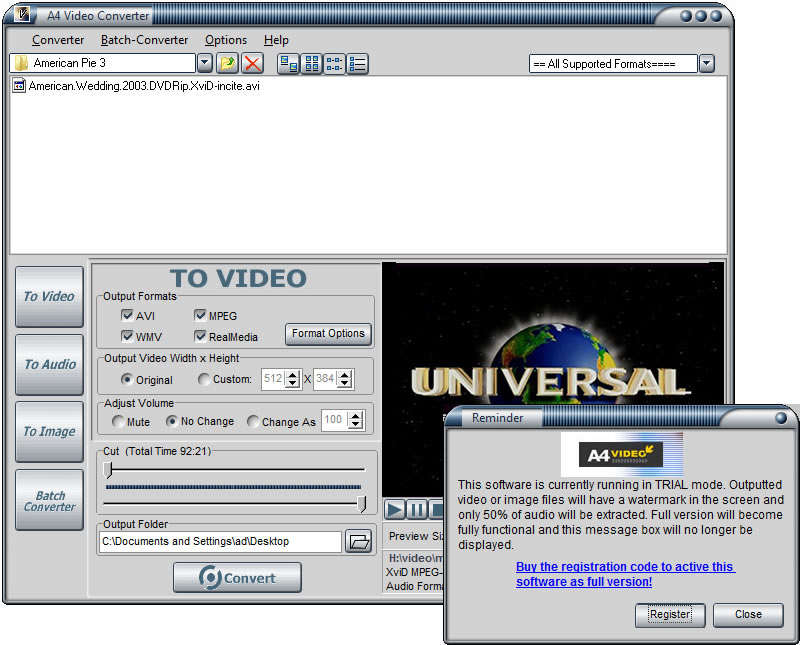Toggle the RealMedia output format checkbox

click(199, 336)
